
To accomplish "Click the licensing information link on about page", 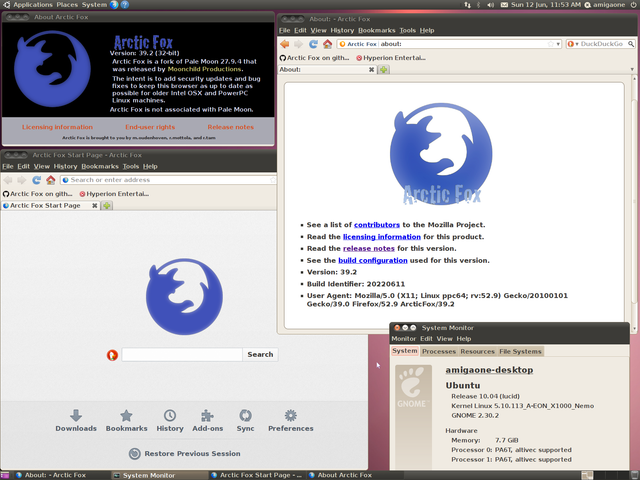I will (x=382, y=237).
